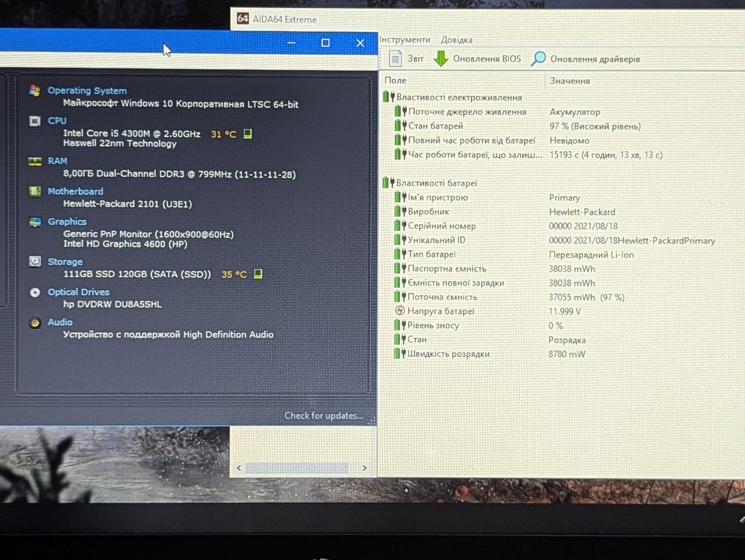The height and width of the screenshot is (560, 745).
Task: Click the Check for updates link
Action: [x=324, y=415]
